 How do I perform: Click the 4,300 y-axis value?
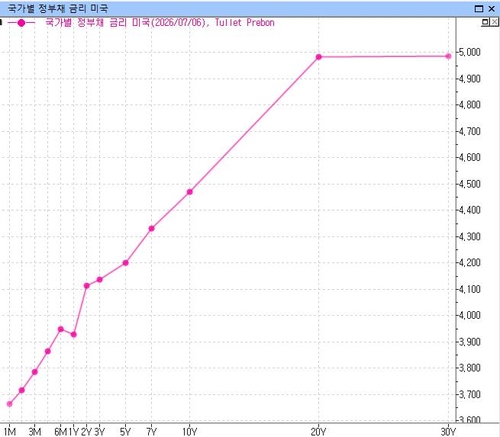click(x=470, y=237)
